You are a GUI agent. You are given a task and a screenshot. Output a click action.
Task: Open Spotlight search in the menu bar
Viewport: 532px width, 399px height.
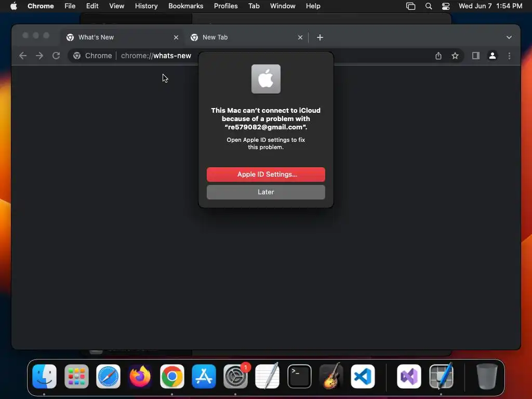point(429,6)
